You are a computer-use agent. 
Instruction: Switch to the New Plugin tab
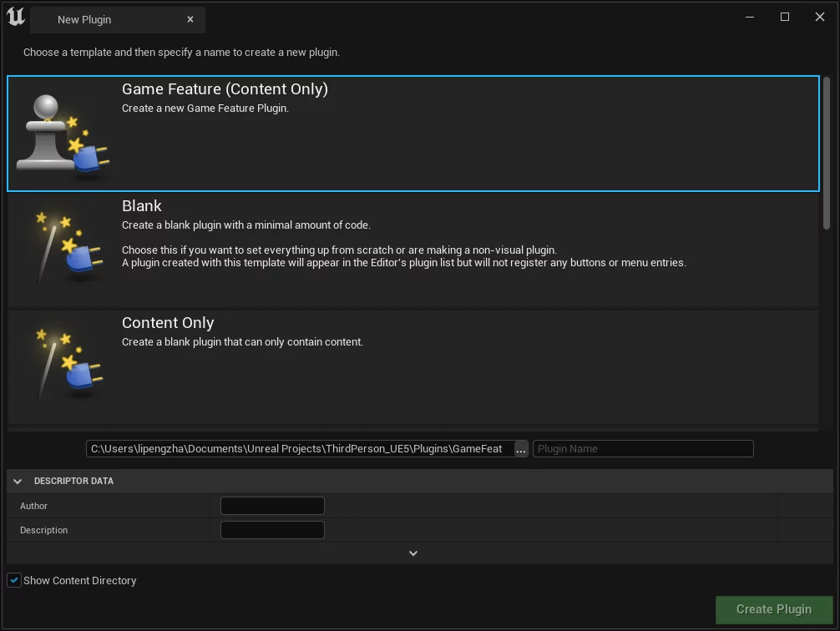(84, 19)
